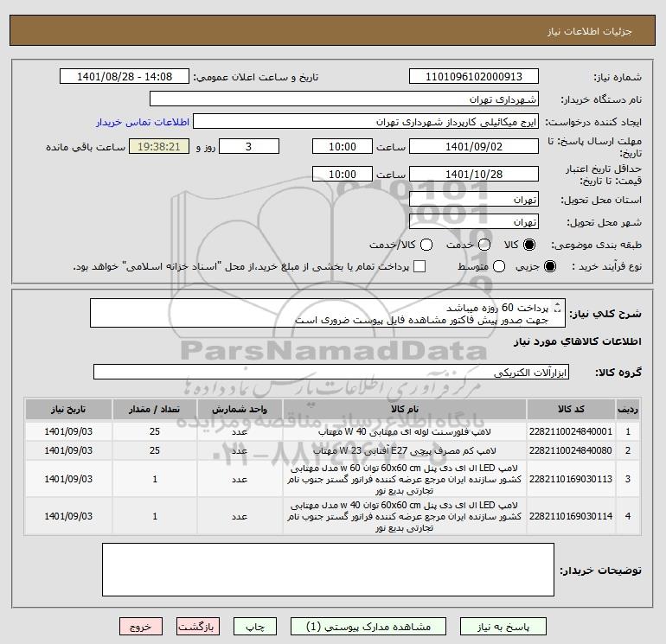Click product code 2282110169030113
Viewport: 666px width, 644px height.
pos(571,479)
